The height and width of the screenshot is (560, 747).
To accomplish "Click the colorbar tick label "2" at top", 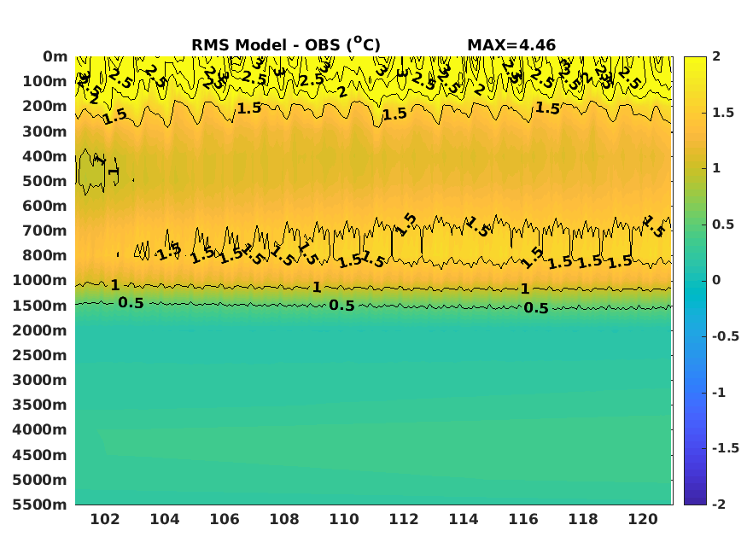I will tap(716, 56).
